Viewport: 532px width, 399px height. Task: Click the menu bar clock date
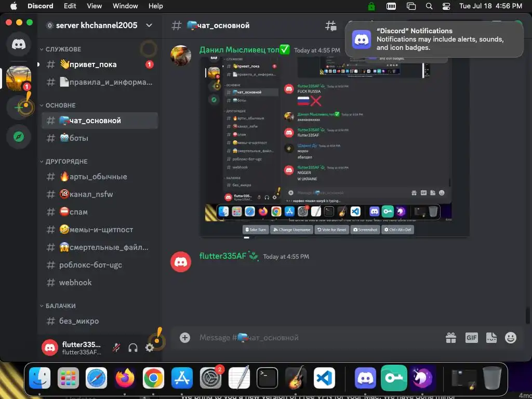[490, 6]
